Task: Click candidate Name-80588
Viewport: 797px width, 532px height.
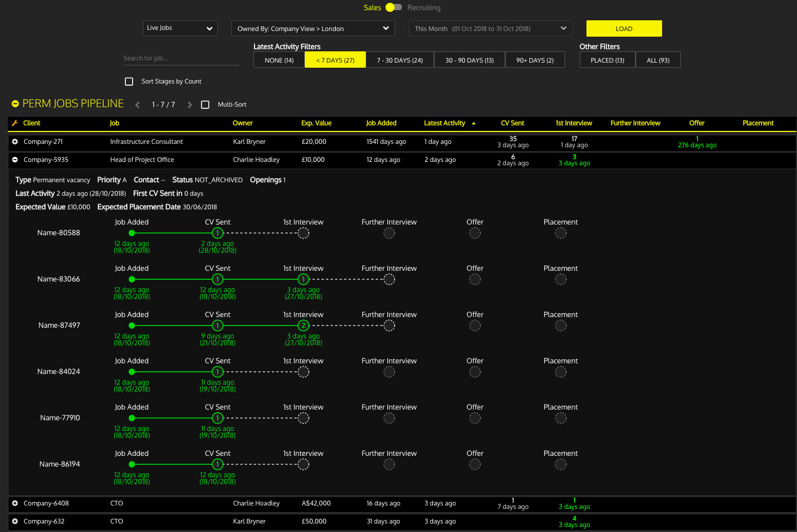Action: coord(59,233)
